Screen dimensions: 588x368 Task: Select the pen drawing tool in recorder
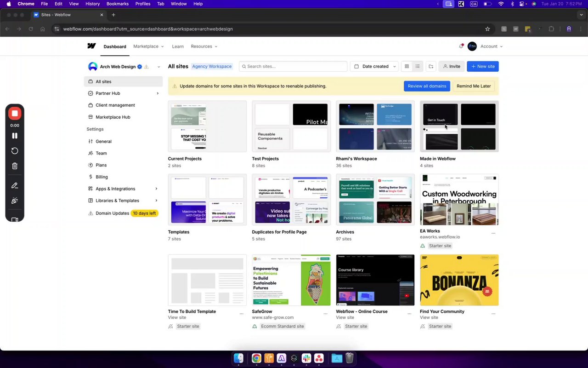pyautogui.click(x=15, y=185)
